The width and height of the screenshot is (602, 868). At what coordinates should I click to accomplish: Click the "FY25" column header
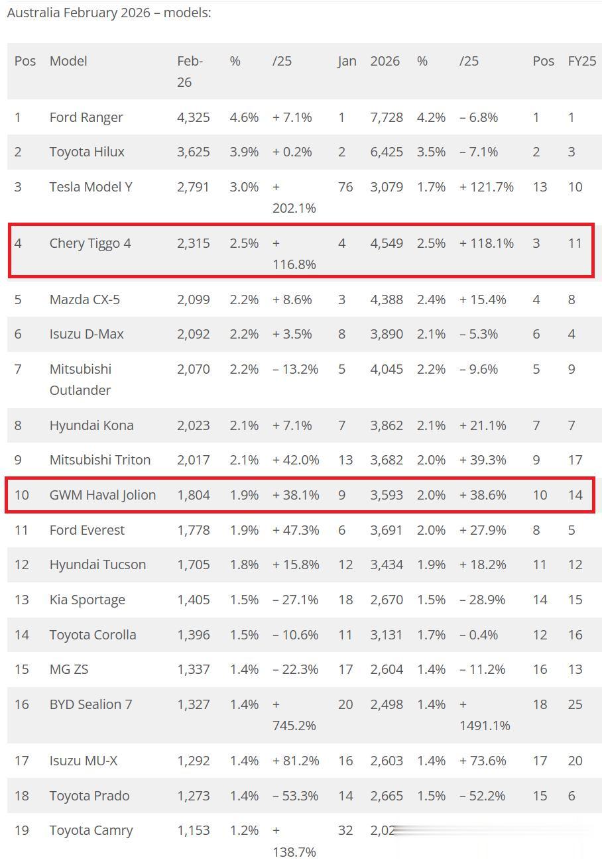581,61
